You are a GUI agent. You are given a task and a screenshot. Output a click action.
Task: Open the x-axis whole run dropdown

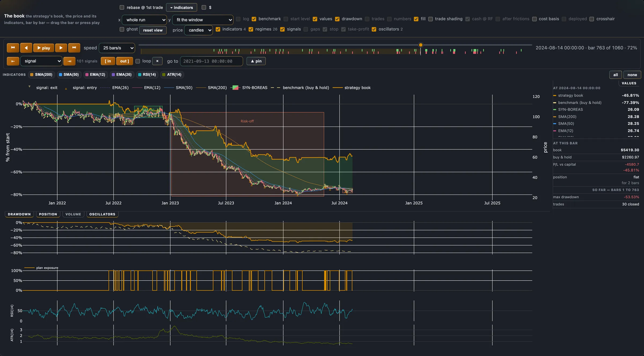coord(144,20)
